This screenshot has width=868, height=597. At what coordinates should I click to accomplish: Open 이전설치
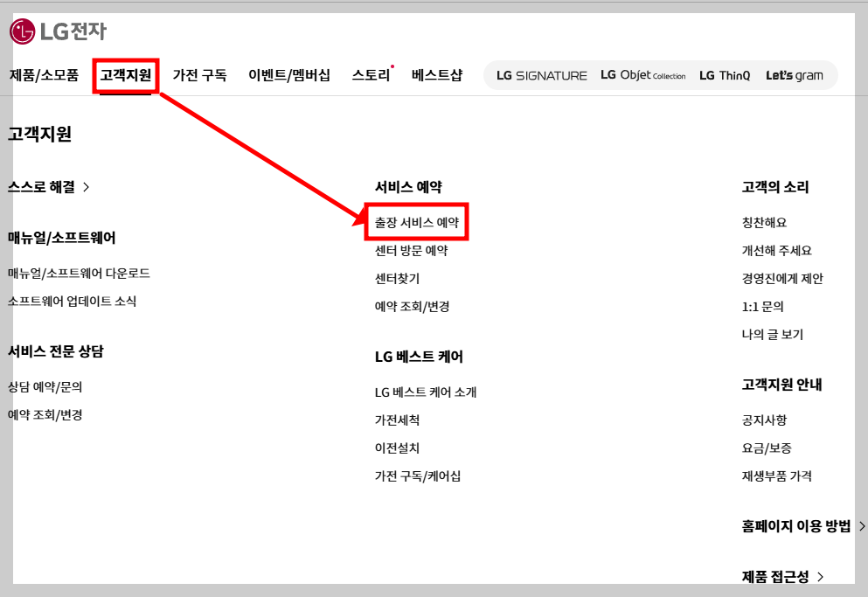(397, 448)
